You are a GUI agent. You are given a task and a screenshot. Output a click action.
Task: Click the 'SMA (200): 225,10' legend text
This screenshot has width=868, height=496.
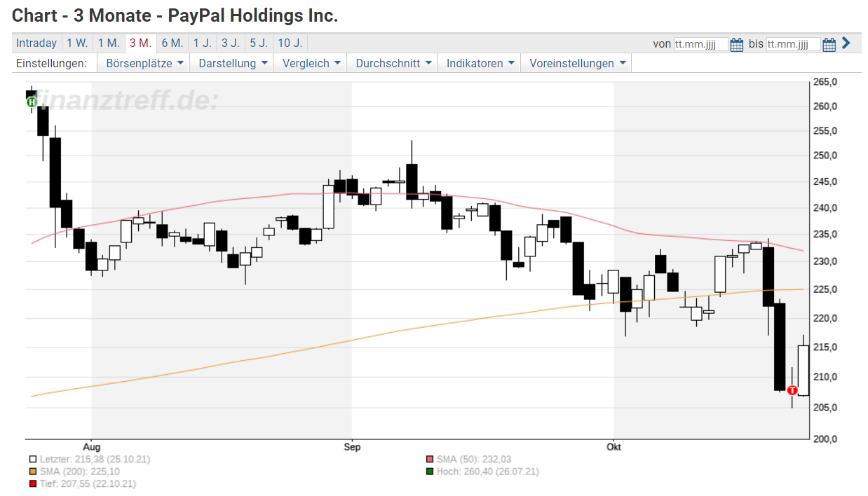coord(79,471)
